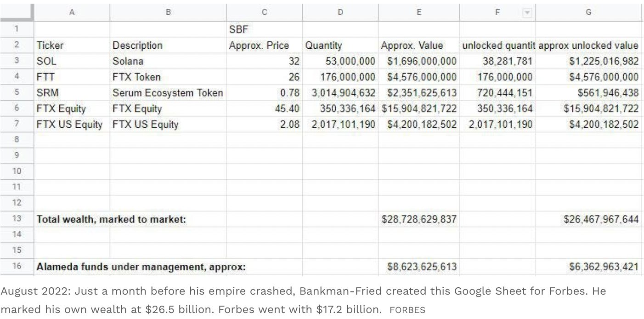Viewport: 644px width, 319px height.
Task: Click 'FTX Equity' in the Ticker column
Action: (x=72, y=108)
